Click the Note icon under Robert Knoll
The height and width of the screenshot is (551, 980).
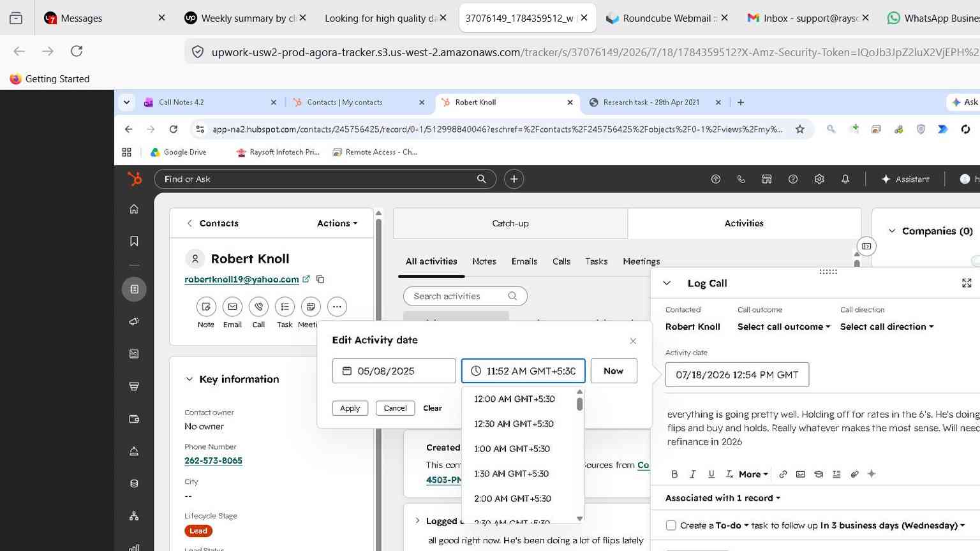point(205,307)
